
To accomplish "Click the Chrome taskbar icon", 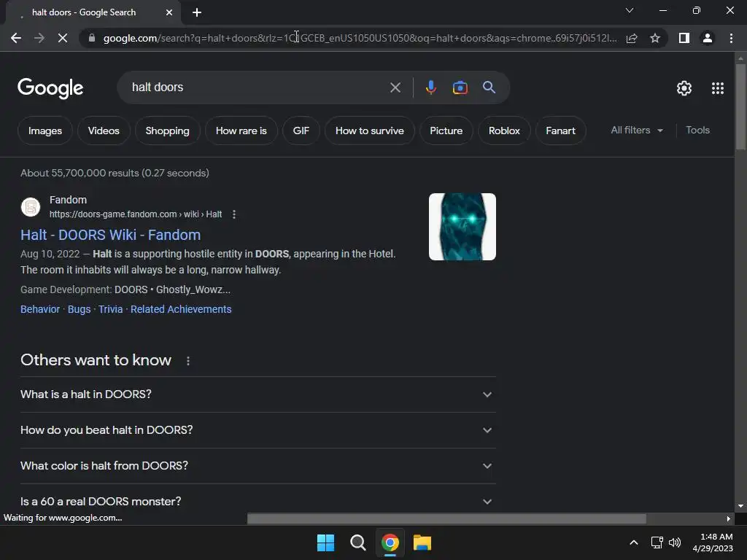I will (x=390, y=542).
